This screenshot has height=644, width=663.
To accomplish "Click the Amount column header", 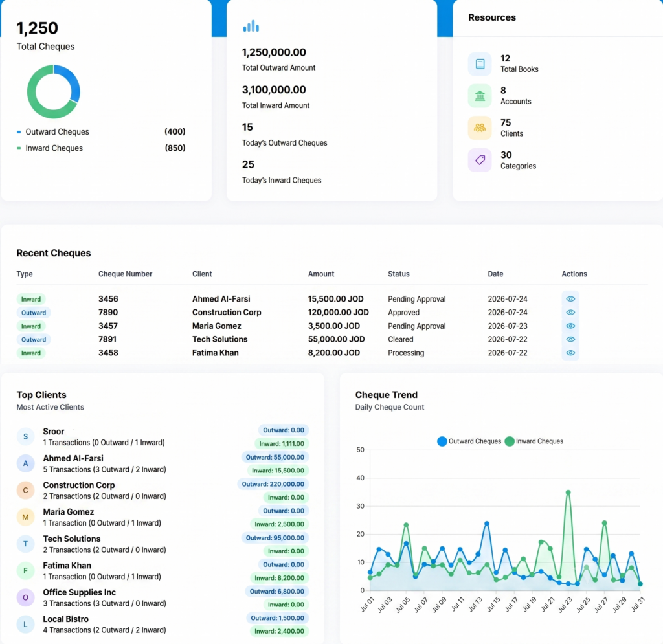I will click(321, 274).
